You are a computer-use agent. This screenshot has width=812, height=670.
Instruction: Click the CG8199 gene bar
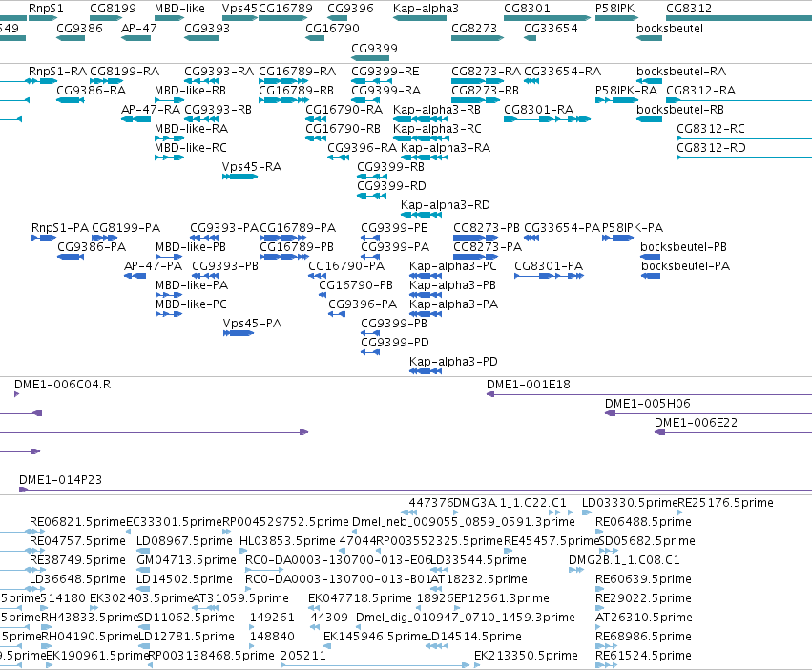tap(106, 18)
